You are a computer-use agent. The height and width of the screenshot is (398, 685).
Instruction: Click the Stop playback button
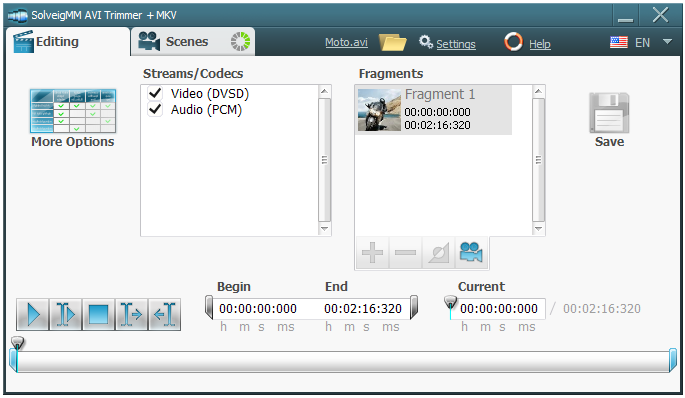point(99,314)
